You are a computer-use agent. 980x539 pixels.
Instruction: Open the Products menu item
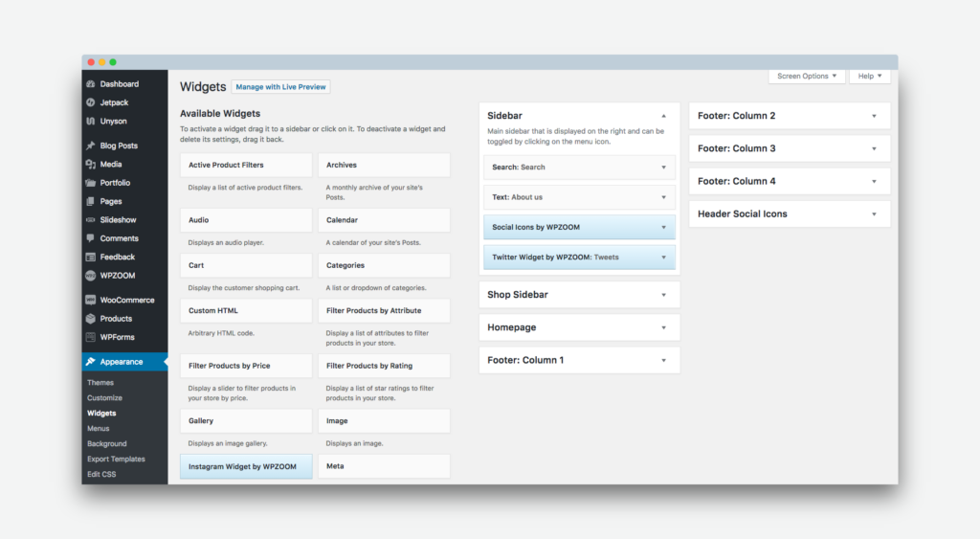coord(124,319)
